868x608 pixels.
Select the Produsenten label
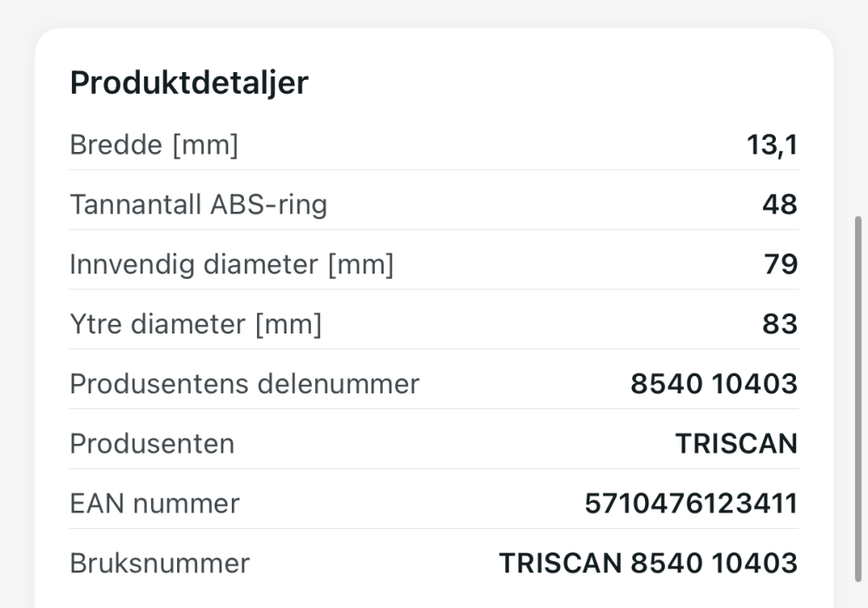point(152,444)
